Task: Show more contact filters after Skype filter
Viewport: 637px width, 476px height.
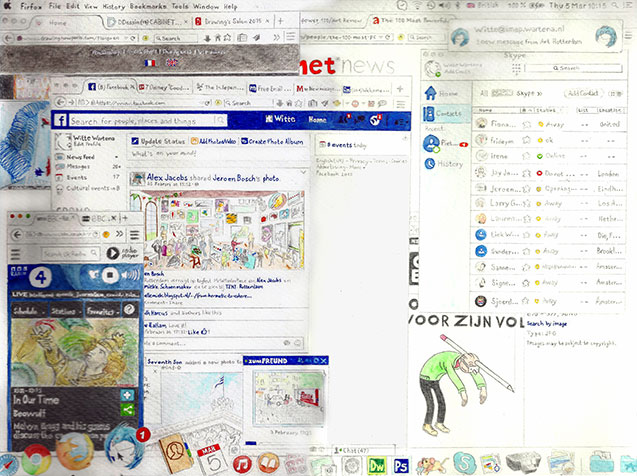Action: point(540,93)
